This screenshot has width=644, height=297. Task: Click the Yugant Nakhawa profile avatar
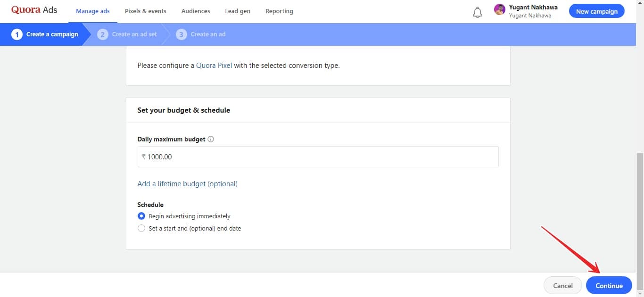500,10
